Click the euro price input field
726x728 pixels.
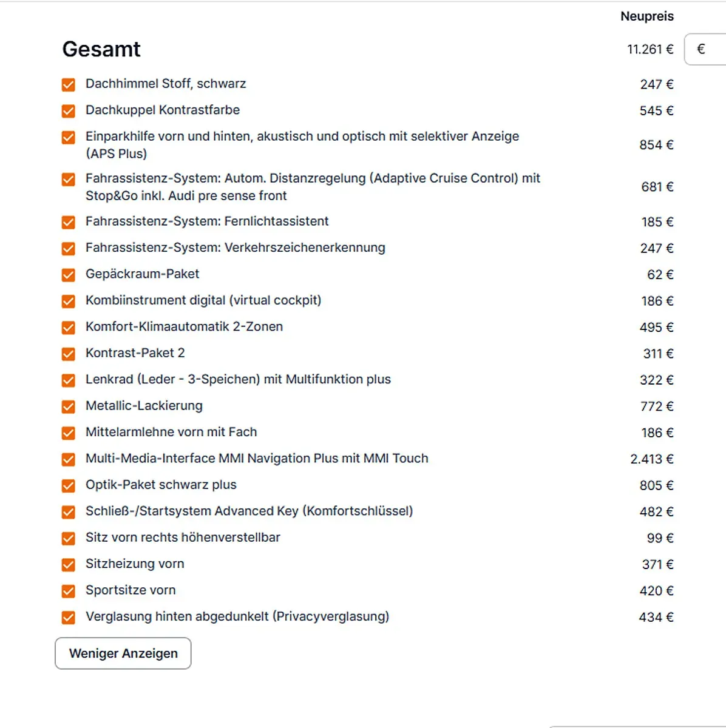(x=705, y=49)
